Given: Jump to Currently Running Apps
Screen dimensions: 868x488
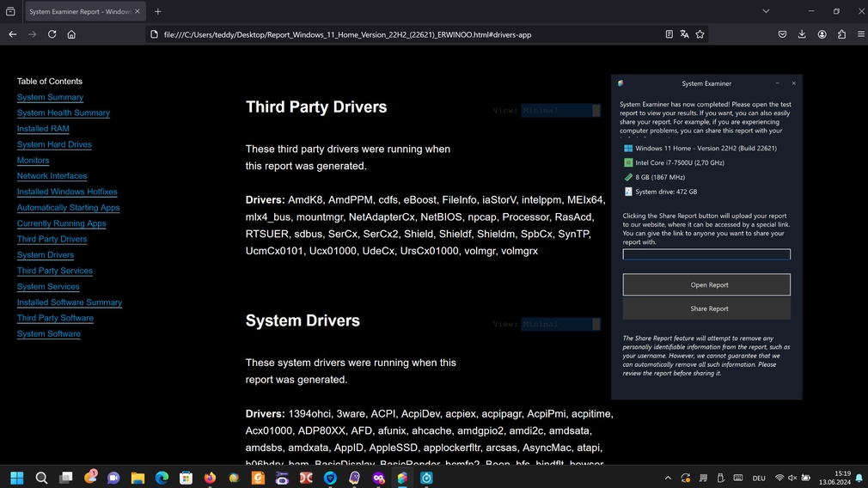Looking at the screenshot, I should [61, 223].
